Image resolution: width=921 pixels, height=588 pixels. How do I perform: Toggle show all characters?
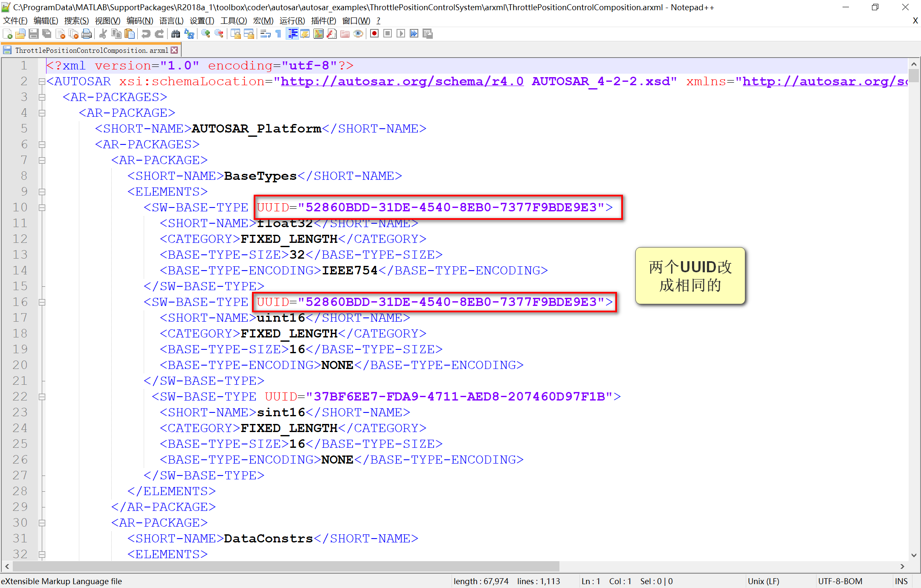coord(278,34)
